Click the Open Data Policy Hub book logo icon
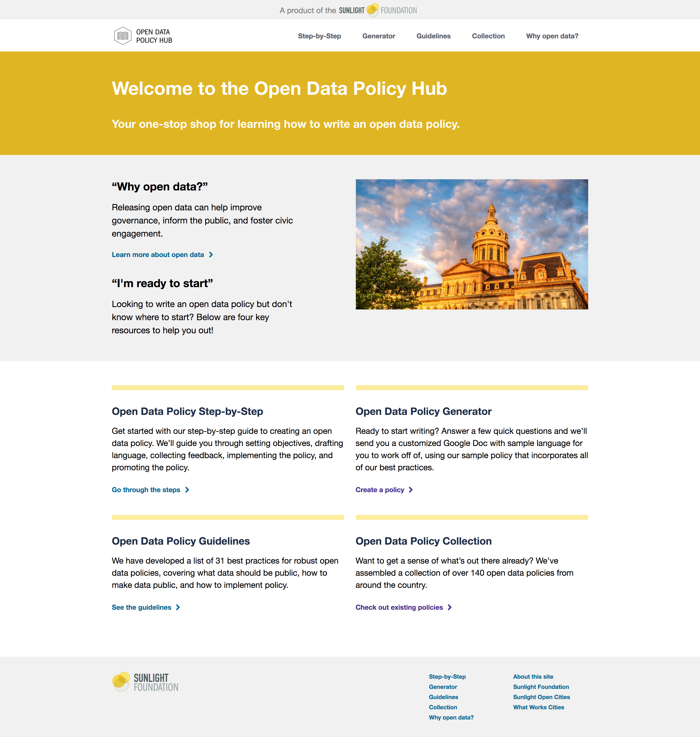Screen dimensions: 700x737 [x=123, y=36]
